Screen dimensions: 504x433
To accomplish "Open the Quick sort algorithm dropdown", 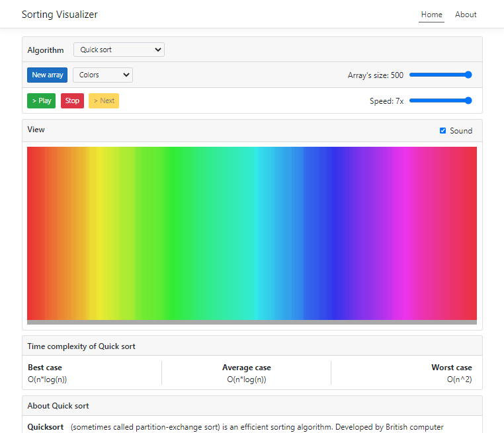I will [x=119, y=50].
